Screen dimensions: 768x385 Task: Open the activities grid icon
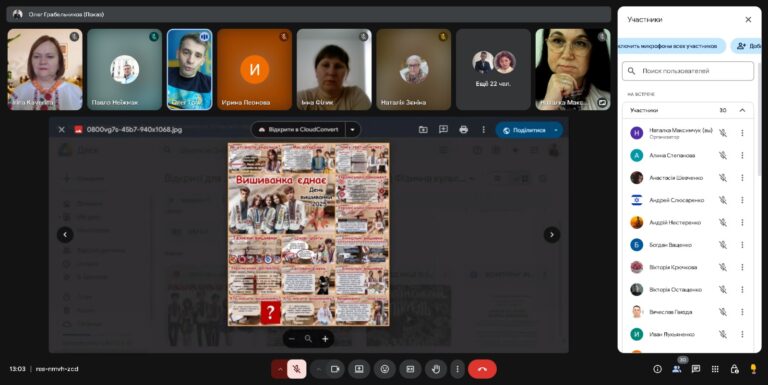(715, 369)
